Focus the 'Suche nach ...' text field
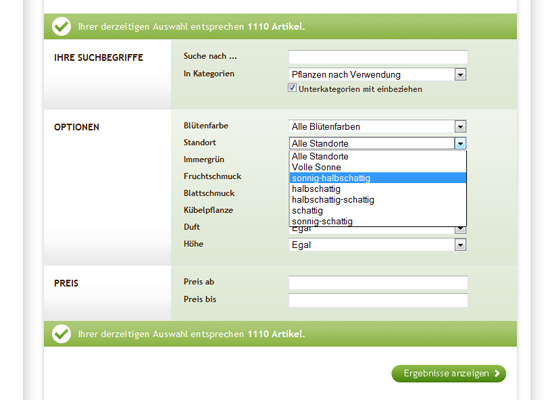Viewport: 550px width, 400px height. click(378, 57)
